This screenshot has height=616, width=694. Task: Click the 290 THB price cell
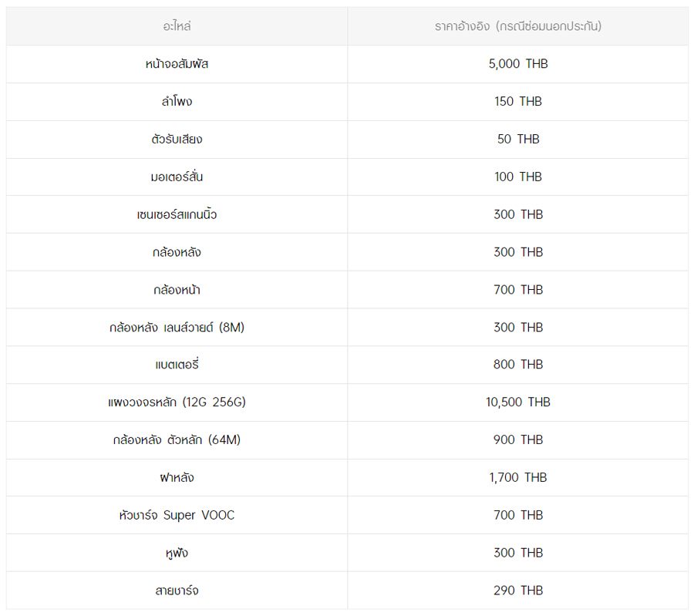(x=517, y=591)
